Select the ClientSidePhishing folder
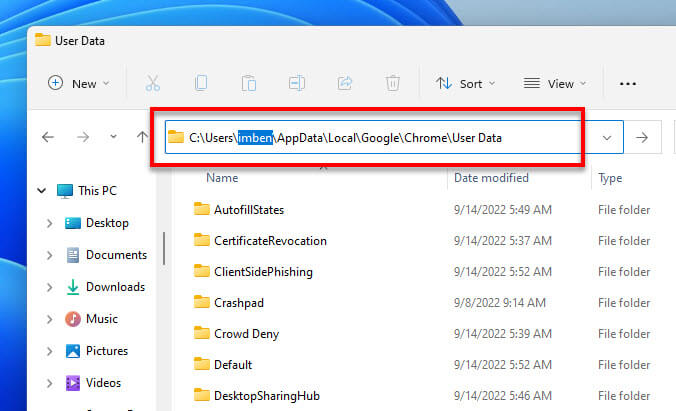The image size is (676, 411). (263, 272)
